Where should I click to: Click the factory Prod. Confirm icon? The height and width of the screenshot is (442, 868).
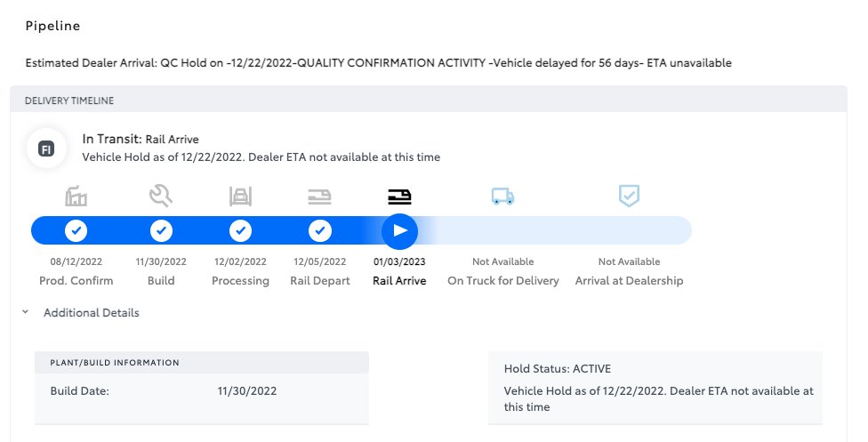point(76,196)
